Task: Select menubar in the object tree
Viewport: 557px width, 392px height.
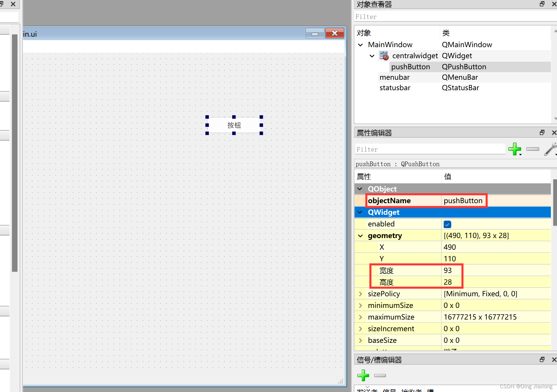Action: 394,77
